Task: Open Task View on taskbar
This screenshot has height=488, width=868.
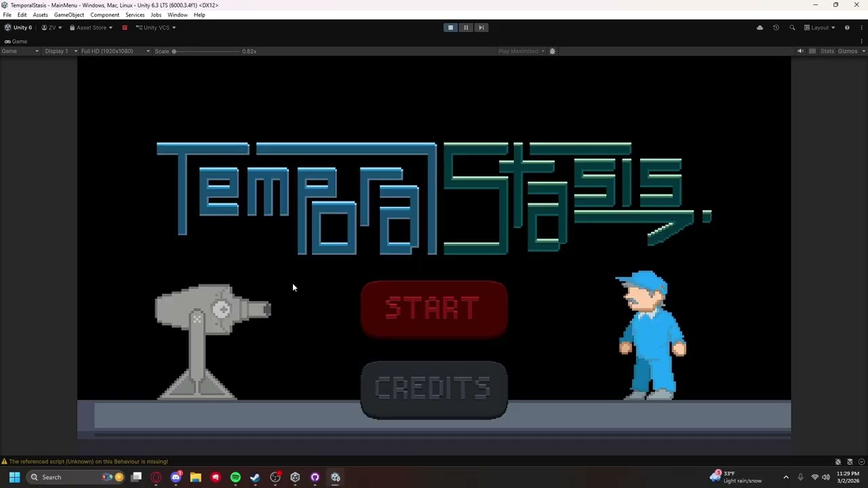Action: tap(136, 477)
